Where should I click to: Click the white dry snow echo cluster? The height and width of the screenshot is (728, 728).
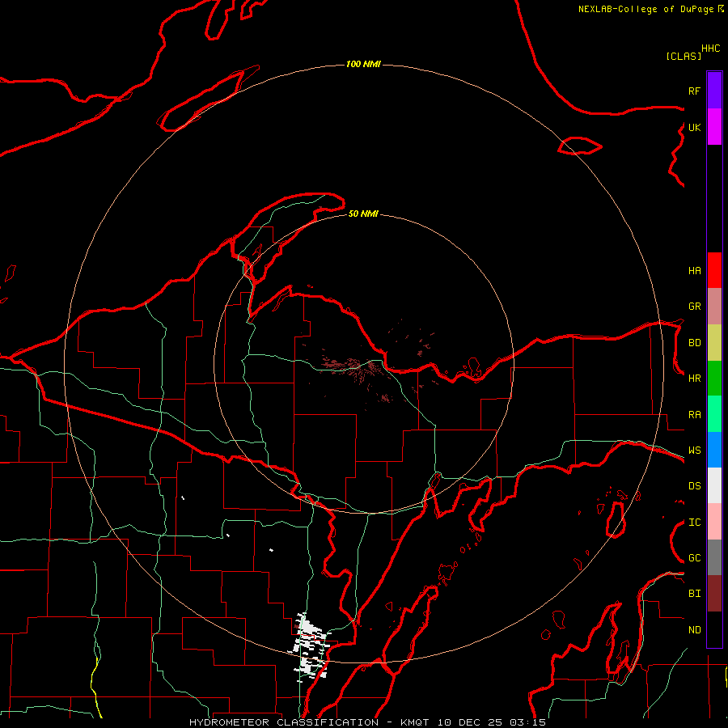[309, 647]
